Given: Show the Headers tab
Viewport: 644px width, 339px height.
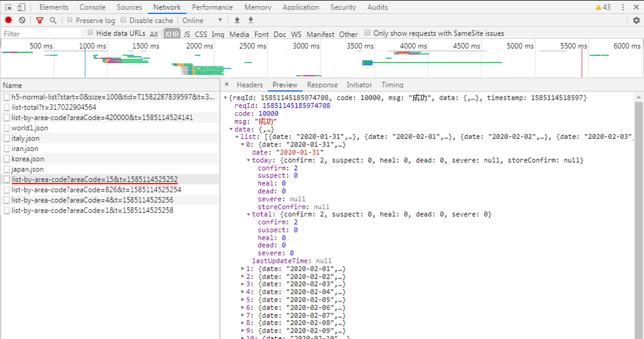Looking at the screenshot, I should point(250,85).
